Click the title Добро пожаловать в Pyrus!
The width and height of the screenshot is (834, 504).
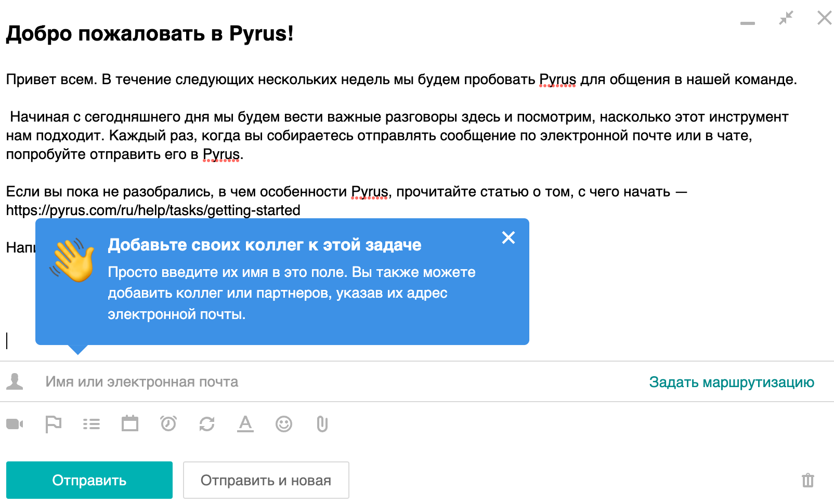(x=150, y=33)
